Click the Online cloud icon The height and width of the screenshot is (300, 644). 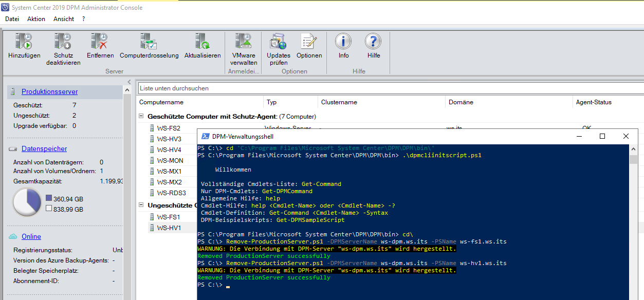pos(13,237)
